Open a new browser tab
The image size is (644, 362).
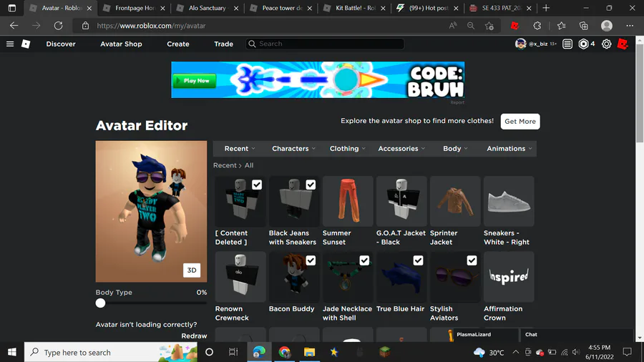(546, 8)
